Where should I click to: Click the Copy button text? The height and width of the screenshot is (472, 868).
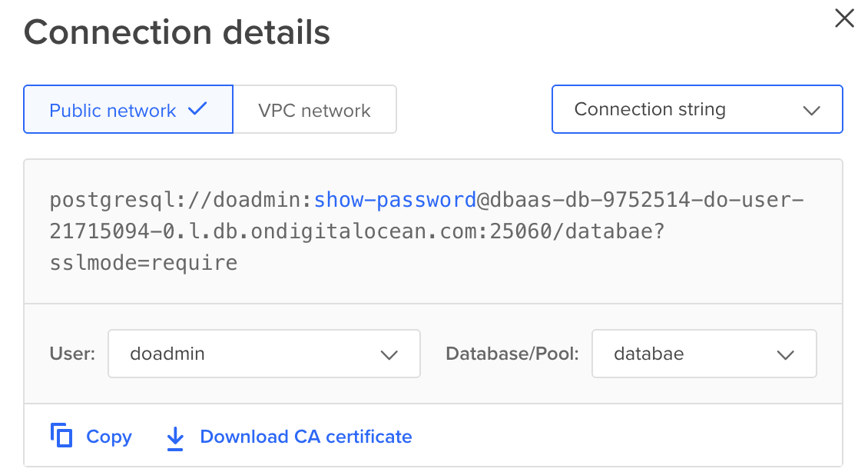(x=108, y=436)
